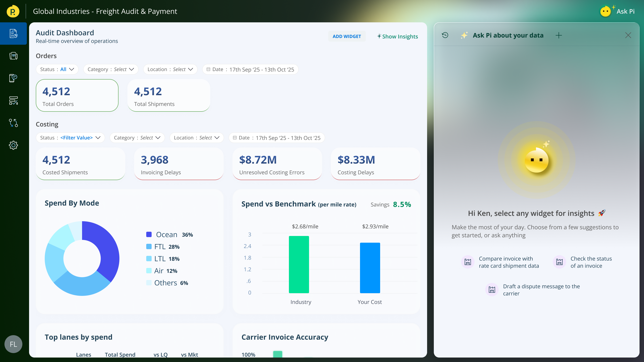The image size is (644, 362).
Task: Open the dispute messages sidebar icon
Action: [13, 78]
